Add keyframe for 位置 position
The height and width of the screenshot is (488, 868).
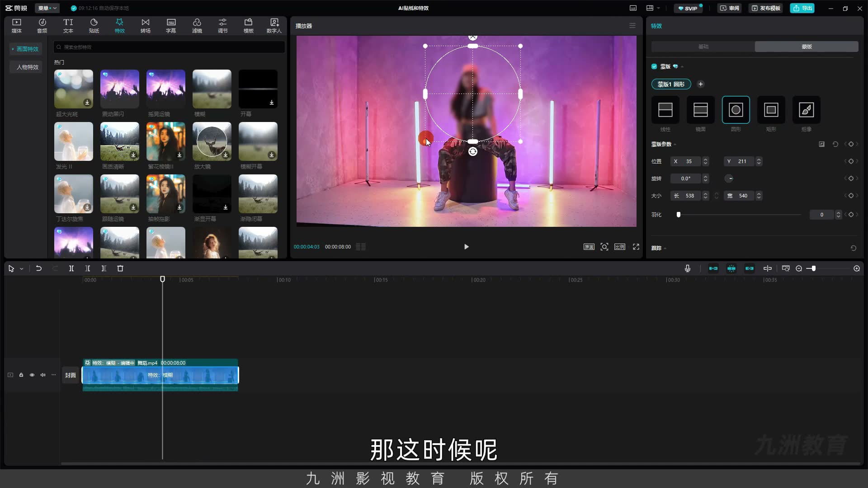[851, 161]
